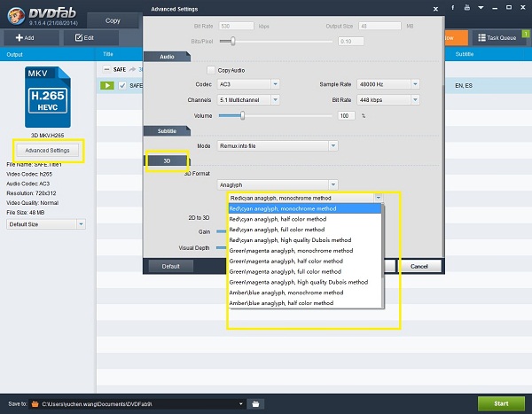The height and width of the screenshot is (414, 532).
Task: Switch to the Copy tab
Action: pos(113,20)
